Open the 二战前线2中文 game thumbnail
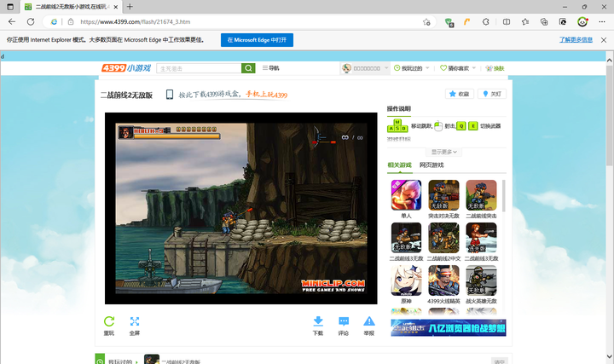Image resolution: width=614 pixels, height=364 pixels. [x=443, y=238]
